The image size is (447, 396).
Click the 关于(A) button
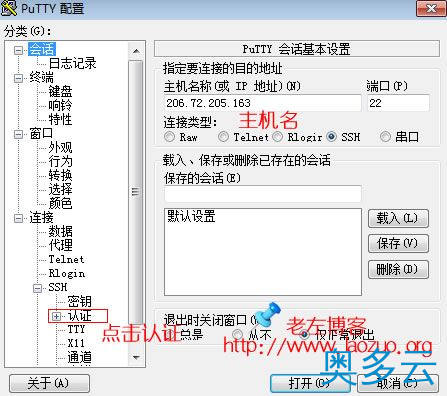49,383
